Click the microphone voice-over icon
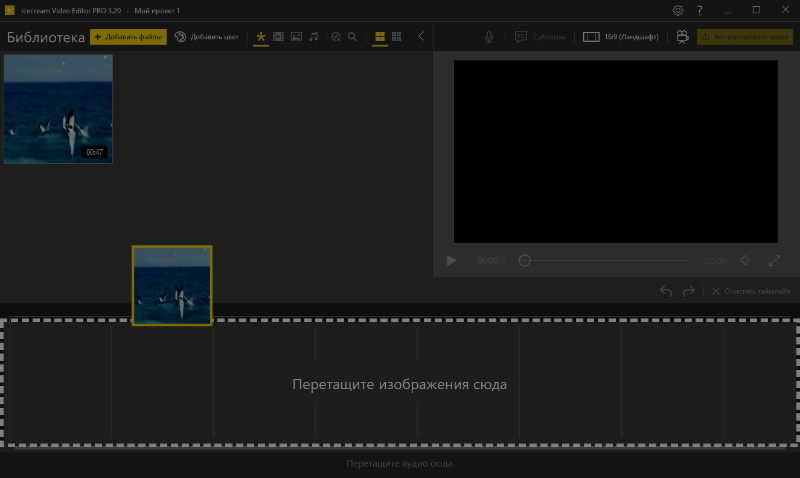The width and height of the screenshot is (800, 478). 489,37
